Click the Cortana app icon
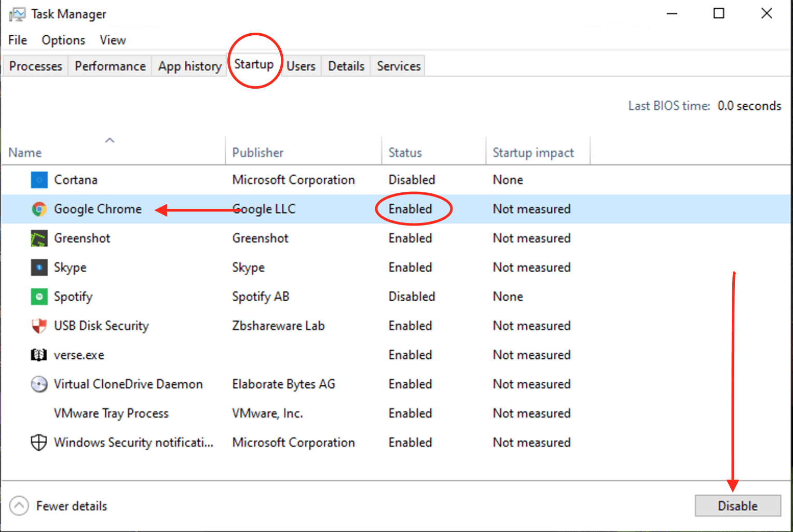Screen dimensions: 793x532 pyautogui.click(x=39, y=180)
